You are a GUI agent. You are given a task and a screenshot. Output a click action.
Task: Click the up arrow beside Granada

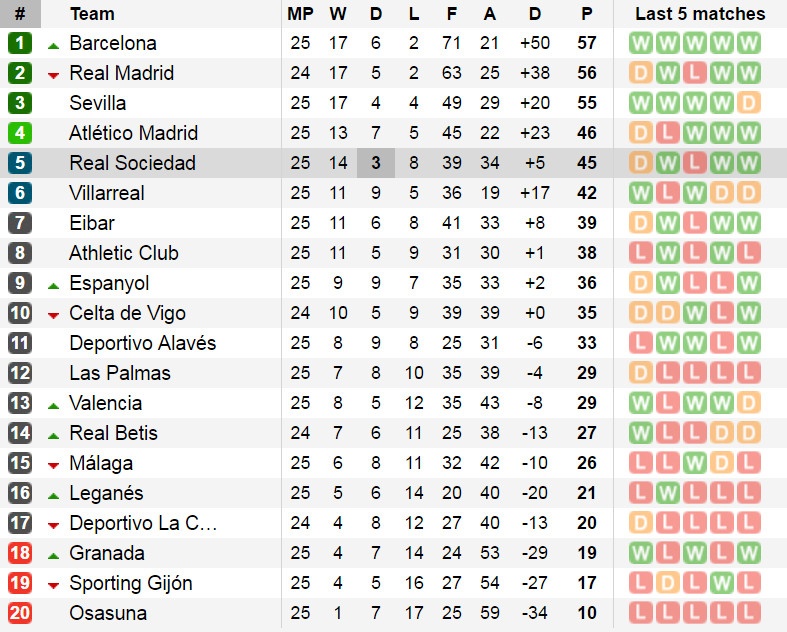coord(53,555)
